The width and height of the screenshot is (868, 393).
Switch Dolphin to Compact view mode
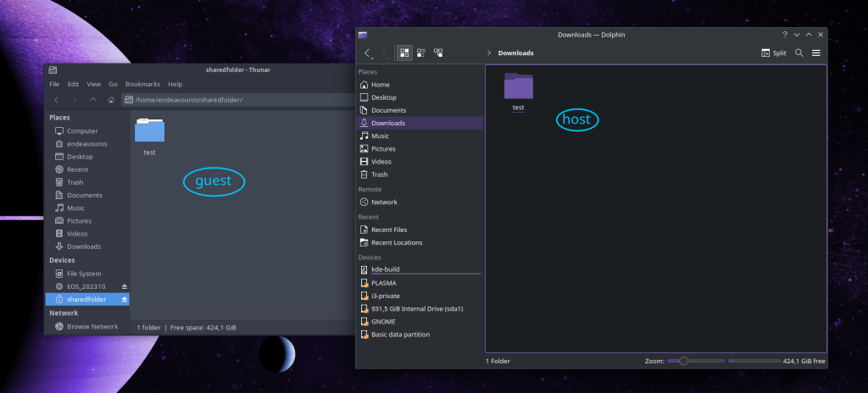point(421,53)
